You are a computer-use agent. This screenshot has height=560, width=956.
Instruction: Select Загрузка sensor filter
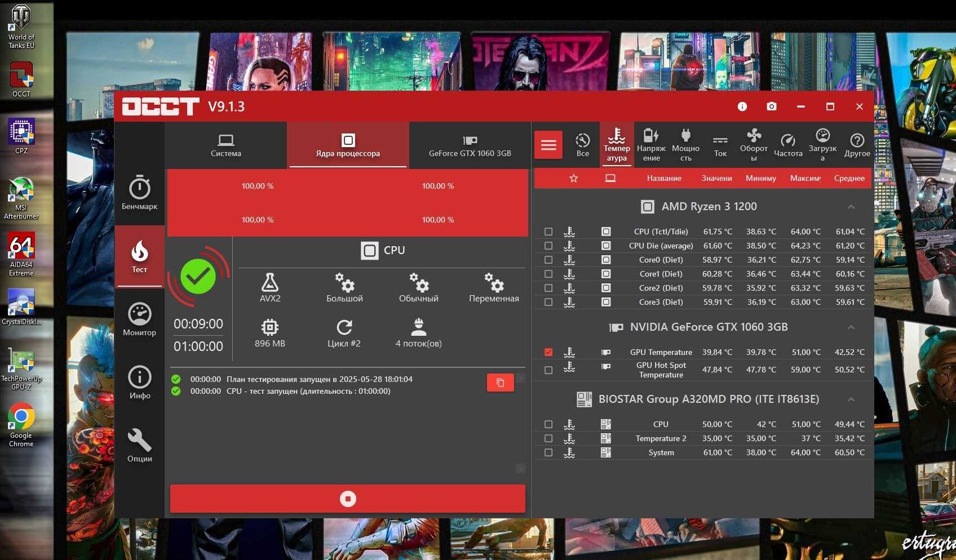822,145
